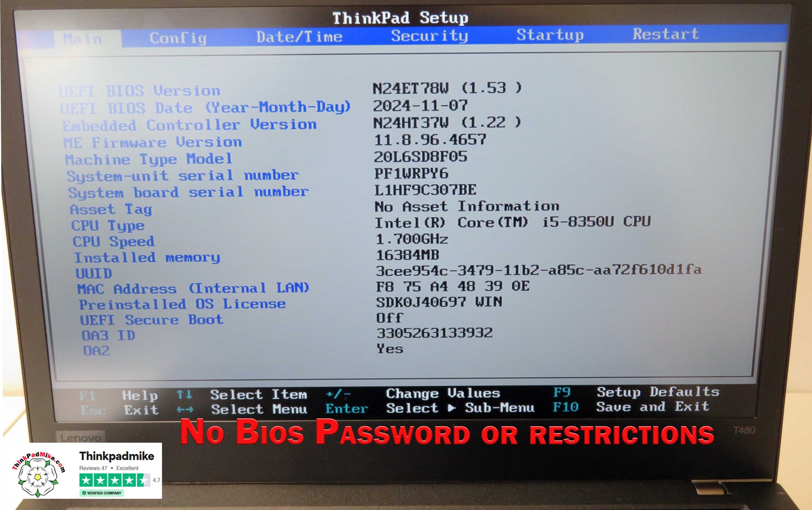812x510 pixels.
Task: Click the value N24HT37W (1.22)
Action: [447, 123]
